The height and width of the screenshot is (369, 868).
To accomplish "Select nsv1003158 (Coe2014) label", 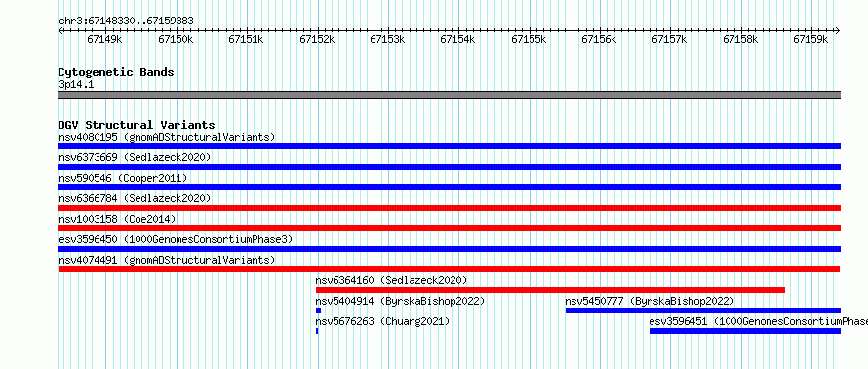I will [x=117, y=219].
